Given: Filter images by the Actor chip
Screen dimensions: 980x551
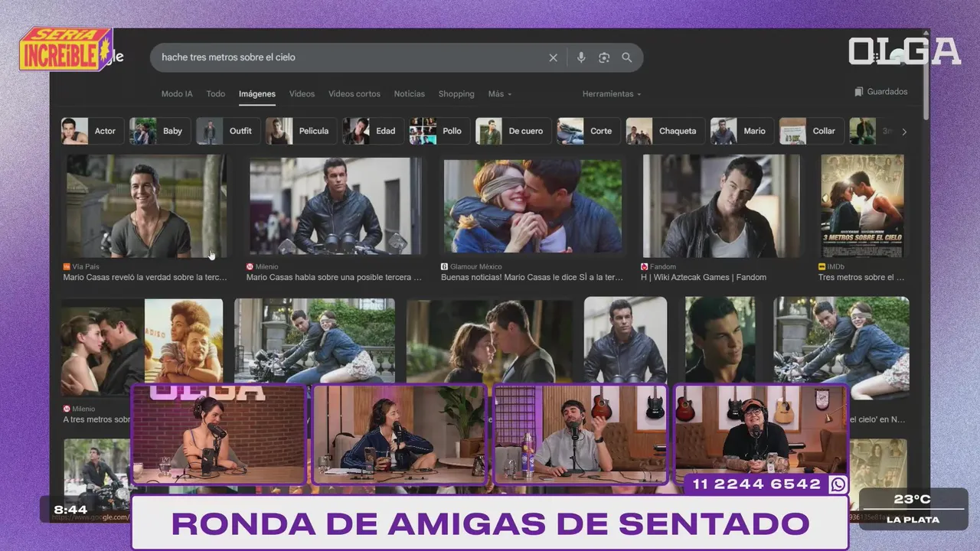Looking at the screenshot, I should pos(91,131).
